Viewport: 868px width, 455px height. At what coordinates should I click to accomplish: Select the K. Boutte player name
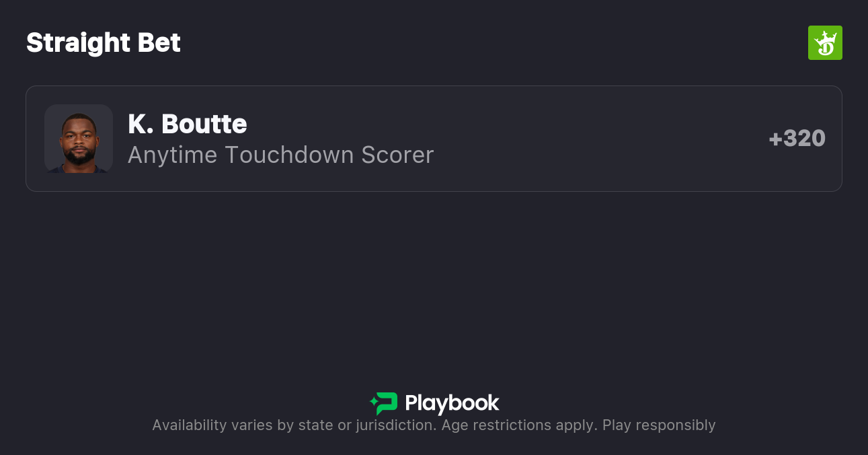tap(188, 124)
